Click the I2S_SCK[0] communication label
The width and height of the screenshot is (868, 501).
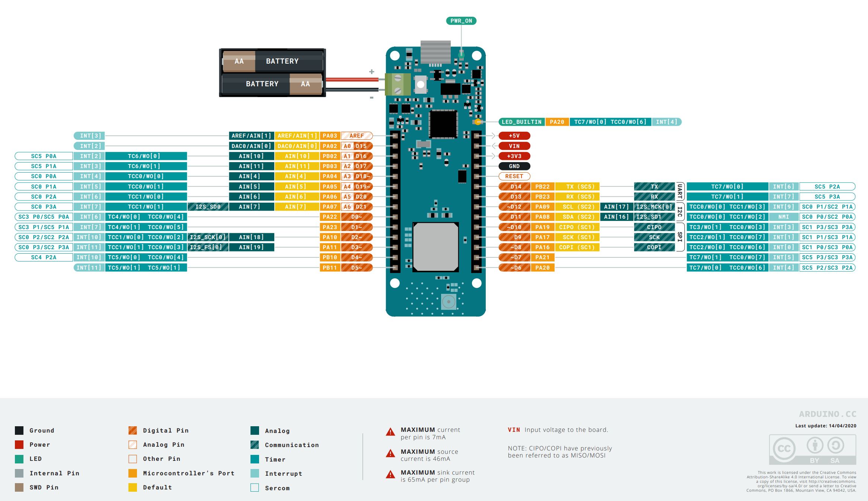(208, 237)
